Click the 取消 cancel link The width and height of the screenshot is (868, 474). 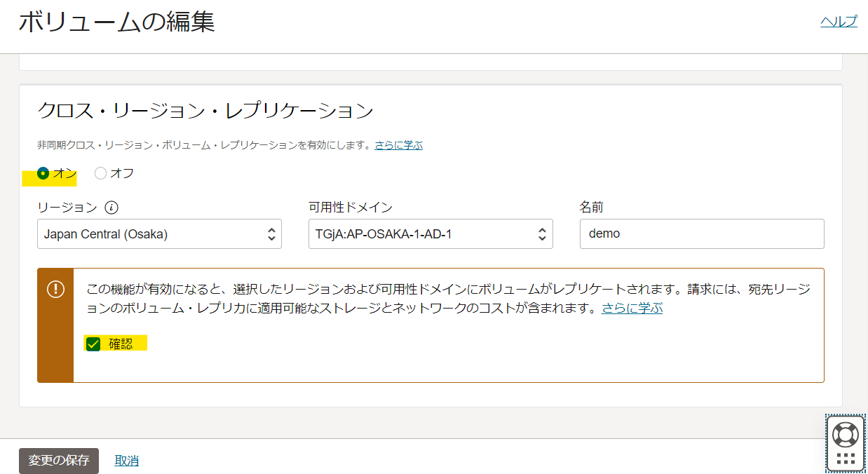(x=126, y=461)
